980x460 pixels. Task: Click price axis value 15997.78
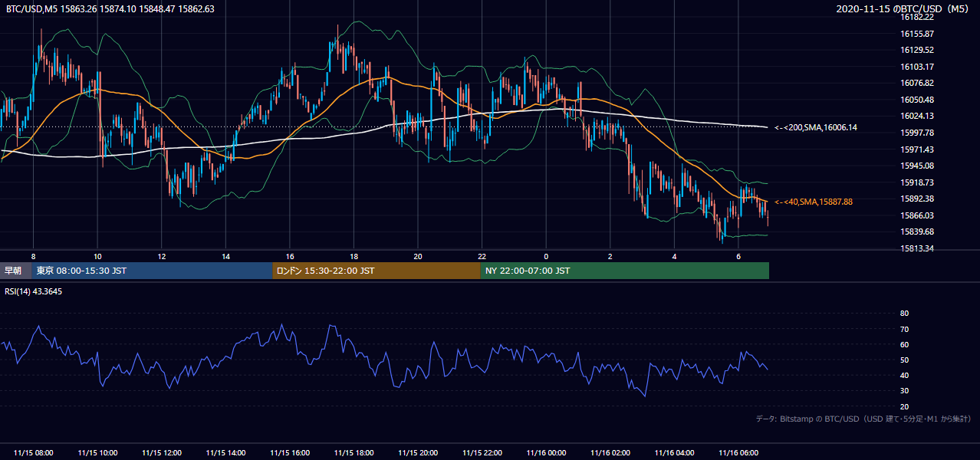tap(916, 133)
